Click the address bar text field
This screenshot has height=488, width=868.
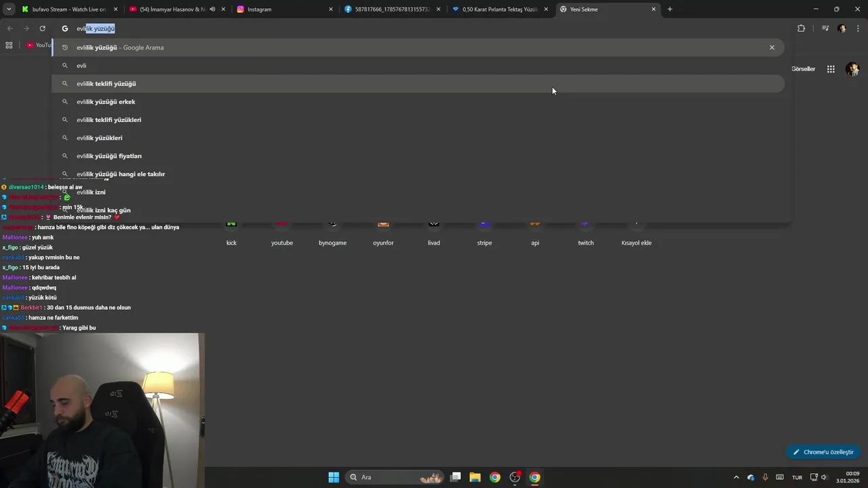click(420, 28)
